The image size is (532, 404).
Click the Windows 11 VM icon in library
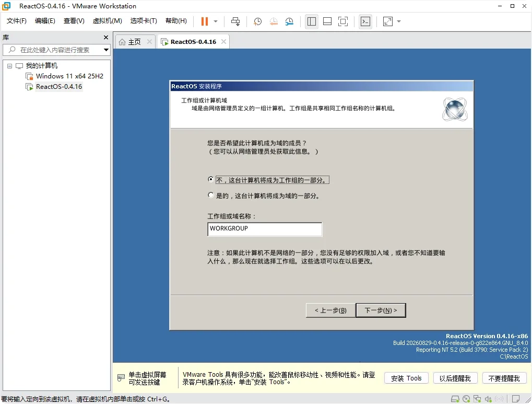pyautogui.click(x=30, y=76)
